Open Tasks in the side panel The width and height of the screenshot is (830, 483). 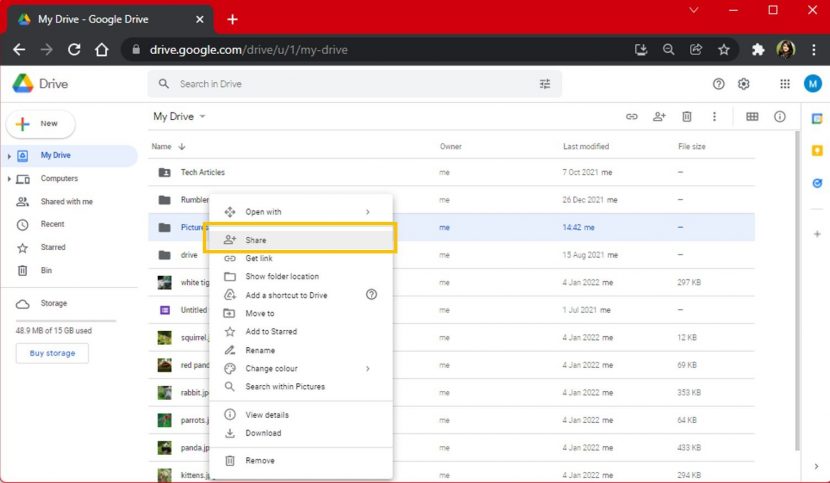point(817,183)
